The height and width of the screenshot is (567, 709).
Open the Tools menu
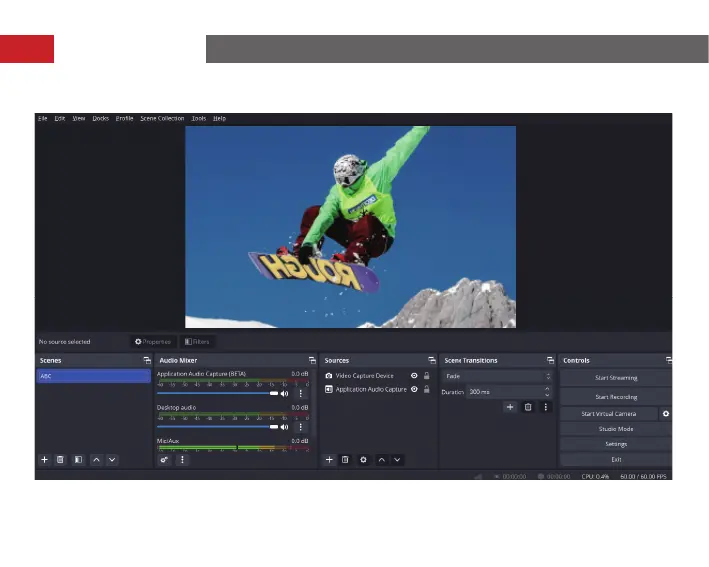click(x=199, y=118)
